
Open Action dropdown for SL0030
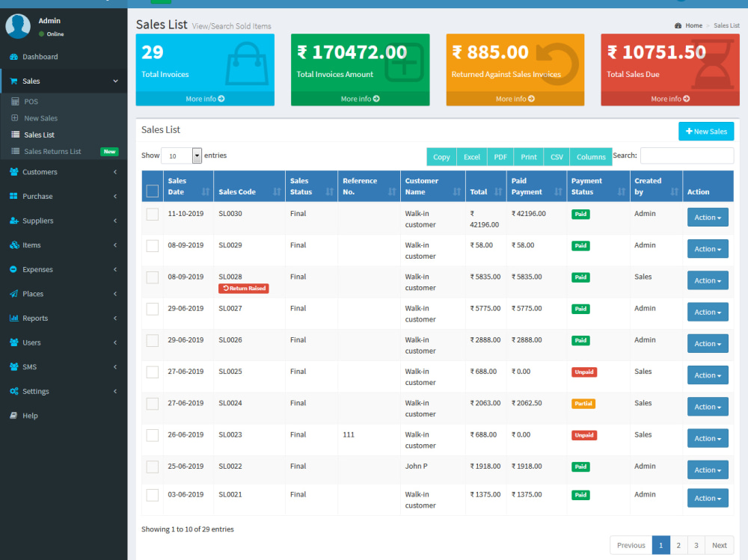click(x=708, y=217)
